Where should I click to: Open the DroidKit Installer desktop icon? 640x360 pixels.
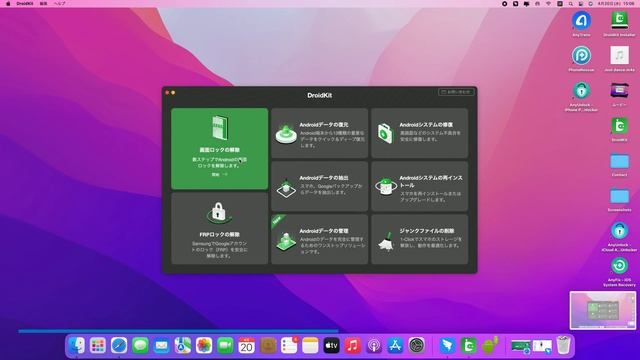pos(619,24)
